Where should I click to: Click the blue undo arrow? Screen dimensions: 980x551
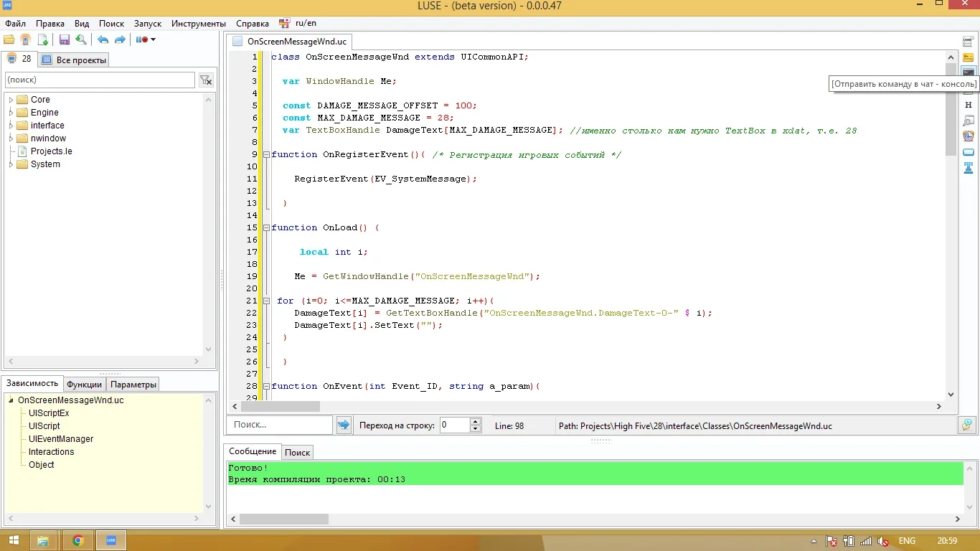[x=103, y=39]
